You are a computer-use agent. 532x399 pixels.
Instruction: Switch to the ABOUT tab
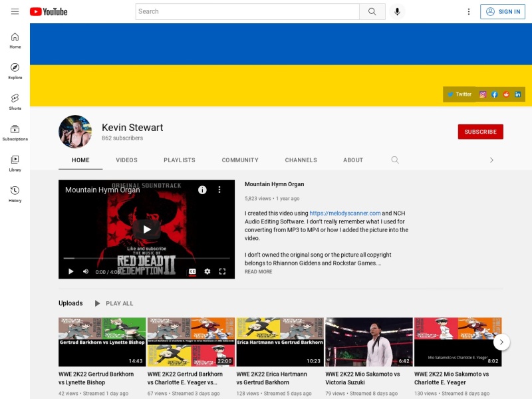(353, 160)
